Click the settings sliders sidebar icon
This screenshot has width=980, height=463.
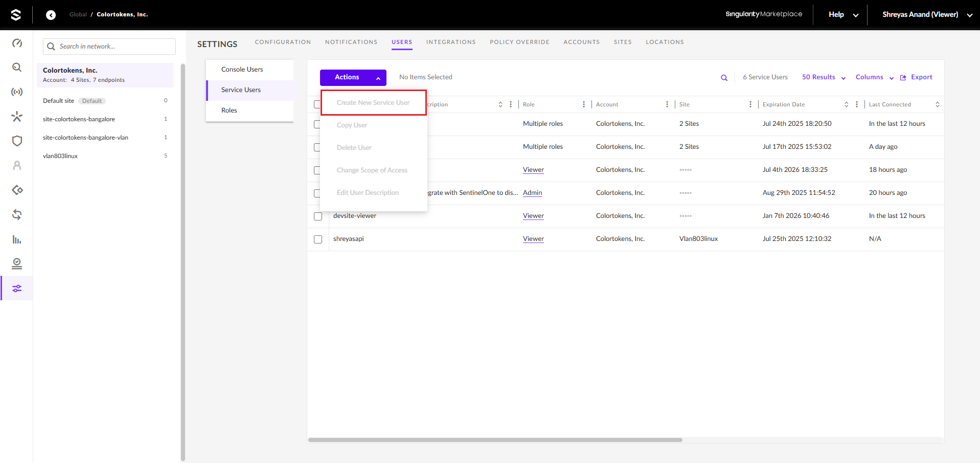(x=17, y=289)
